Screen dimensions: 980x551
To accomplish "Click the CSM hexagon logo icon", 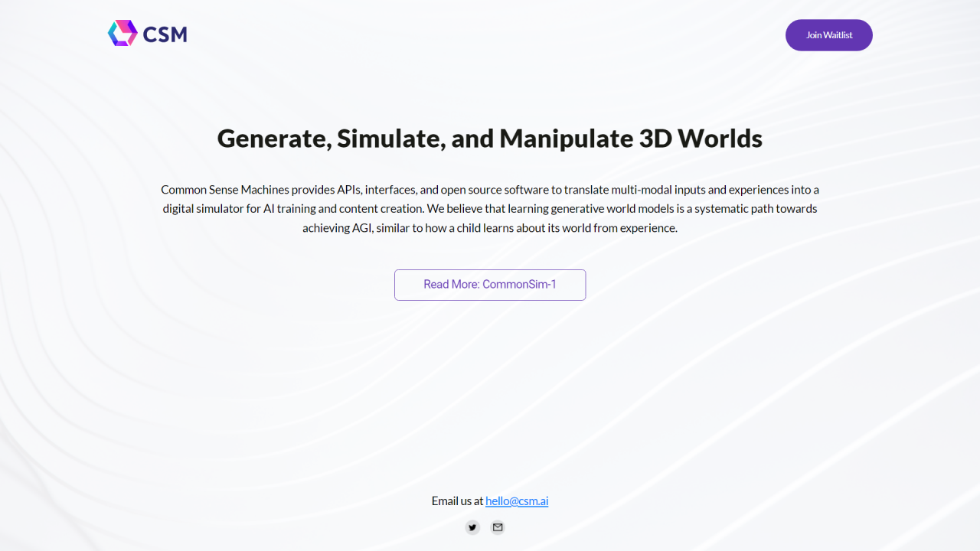I will coord(122,34).
